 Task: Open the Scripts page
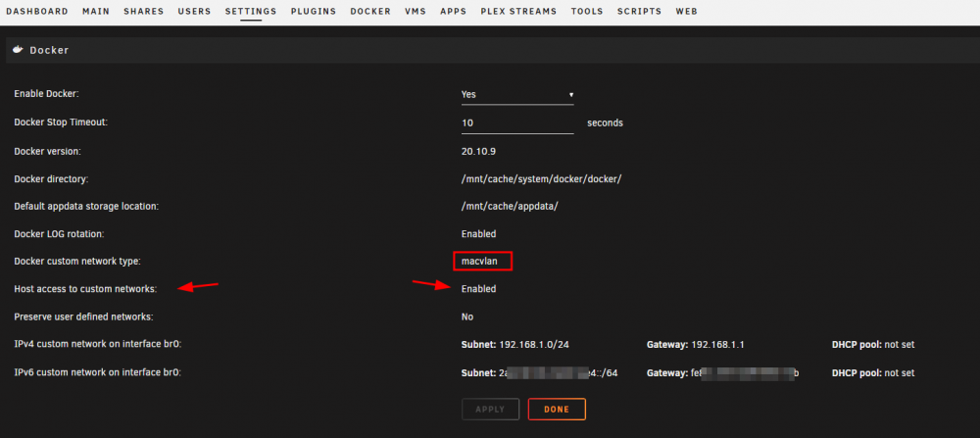click(639, 11)
